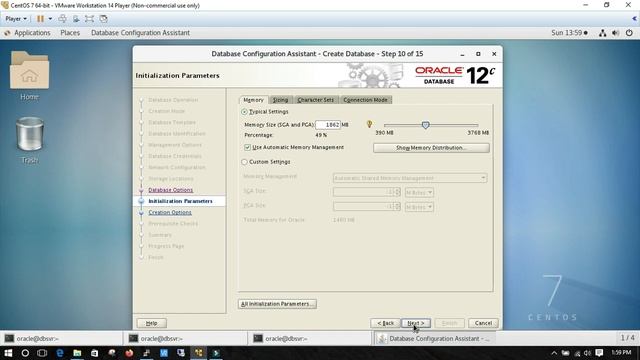This screenshot has height=360, width=640.
Task: Open Windows Action Center notifications icon
Action: pos(599,353)
